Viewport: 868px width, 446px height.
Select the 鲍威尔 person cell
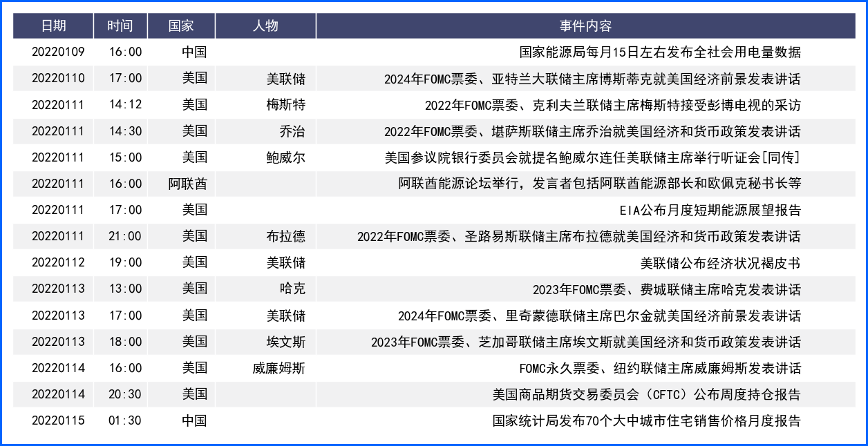(286, 157)
